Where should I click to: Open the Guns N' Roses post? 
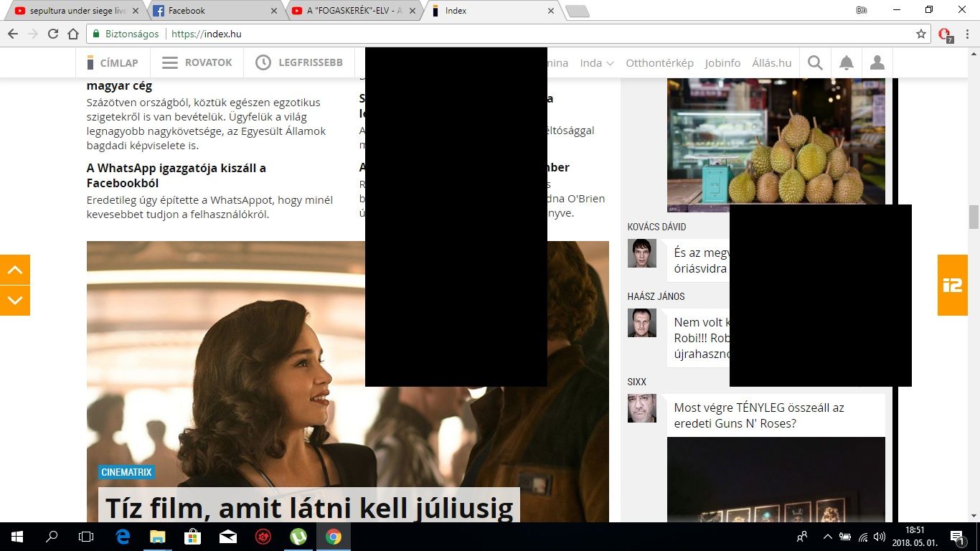coord(759,415)
